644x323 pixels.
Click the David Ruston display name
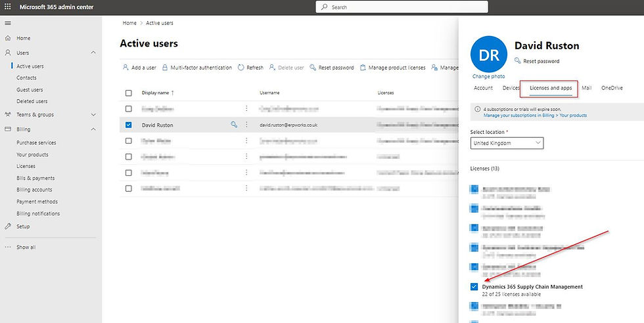click(157, 125)
